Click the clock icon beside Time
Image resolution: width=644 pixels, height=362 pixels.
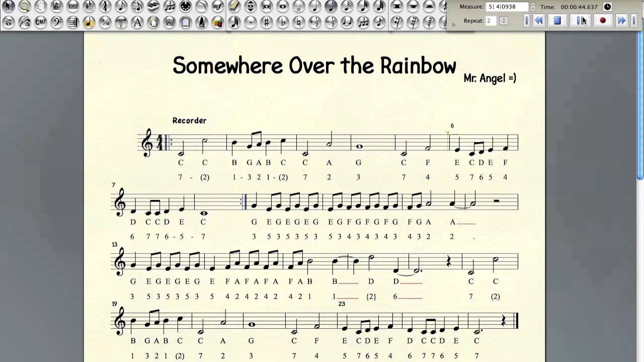607,7
